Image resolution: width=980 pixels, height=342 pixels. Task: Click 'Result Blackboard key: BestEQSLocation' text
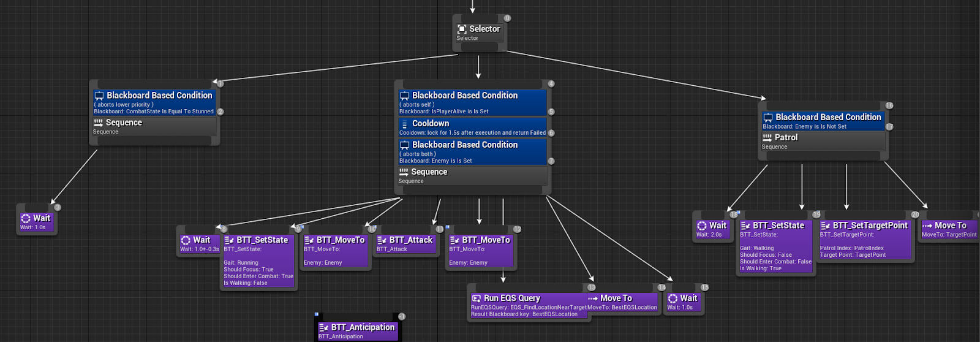click(x=524, y=314)
